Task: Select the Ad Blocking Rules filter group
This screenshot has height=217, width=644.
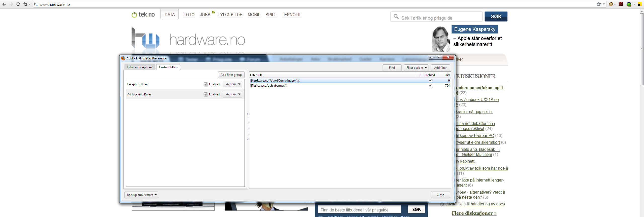Action: [x=185, y=94]
